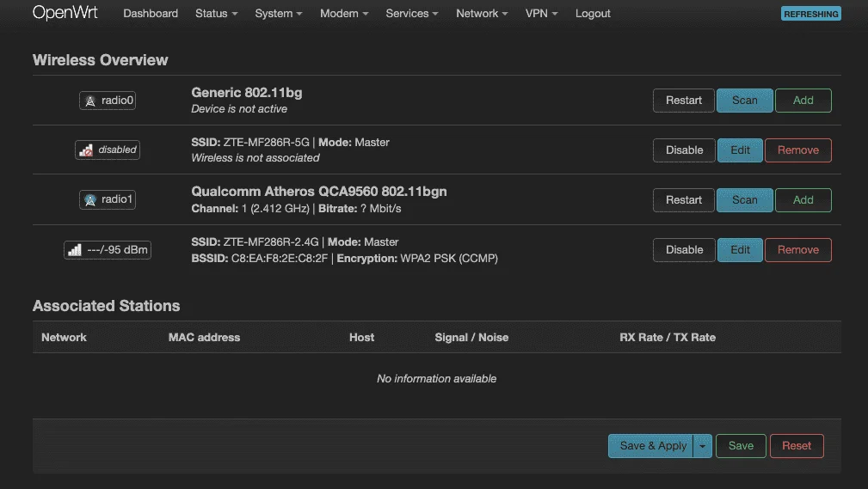Open the Save & Apply dropdown arrow

(x=703, y=446)
